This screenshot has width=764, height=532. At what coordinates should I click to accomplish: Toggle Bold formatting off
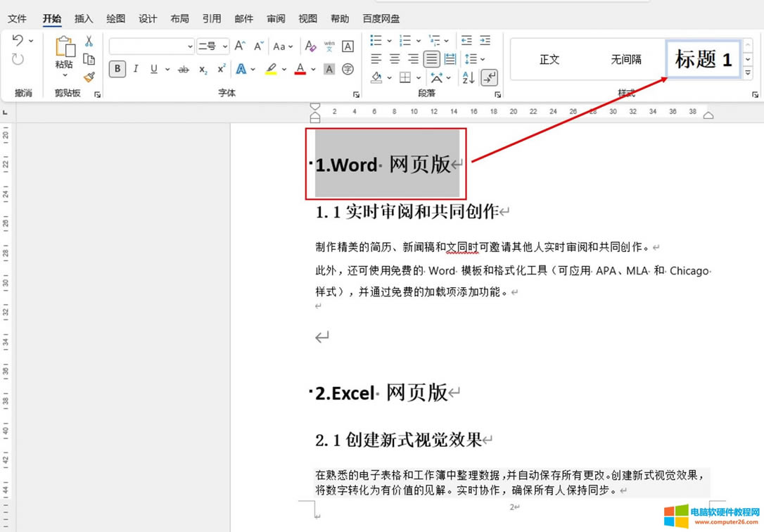tap(117, 69)
